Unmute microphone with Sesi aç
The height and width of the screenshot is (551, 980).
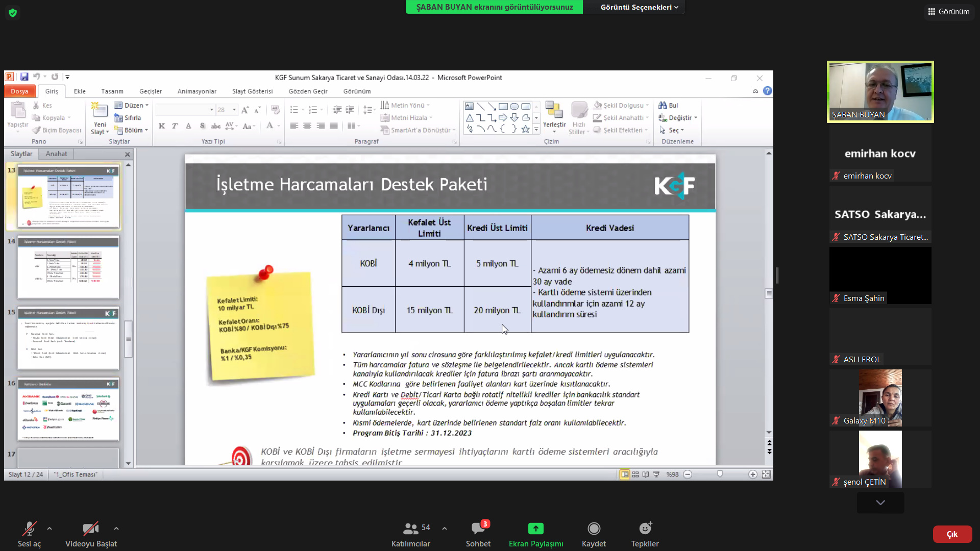point(29,529)
